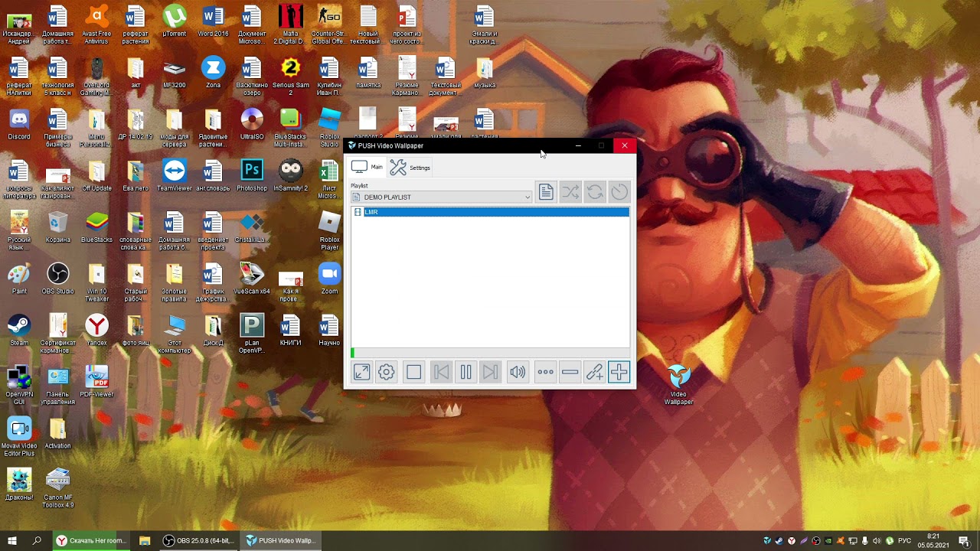Image resolution: width=980 pixels, height=551 pixels.
Task: Open File Explorer from the taskbar
Action: click(144, 540)
